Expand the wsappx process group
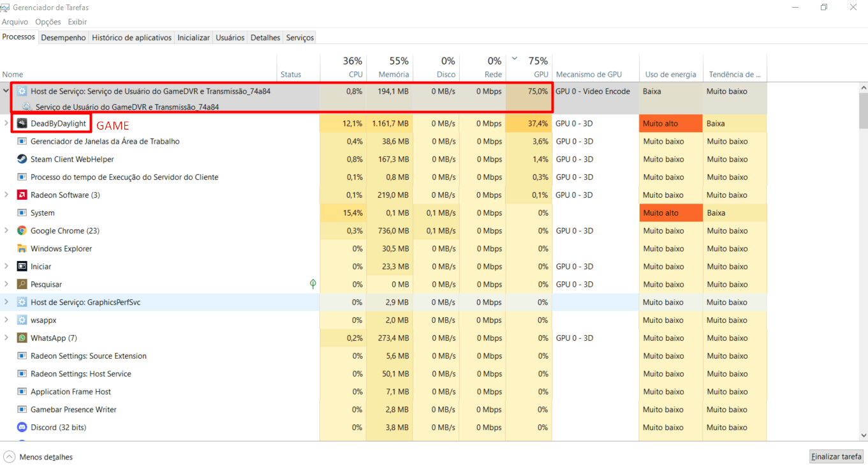The width and height of the screenshot is (868, 471). point(6,320)
